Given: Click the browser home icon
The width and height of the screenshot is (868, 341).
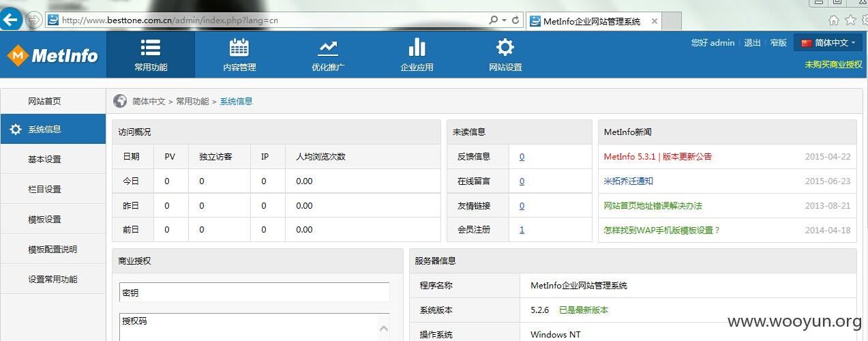Looking at the screenshot, I should (834, 20).
